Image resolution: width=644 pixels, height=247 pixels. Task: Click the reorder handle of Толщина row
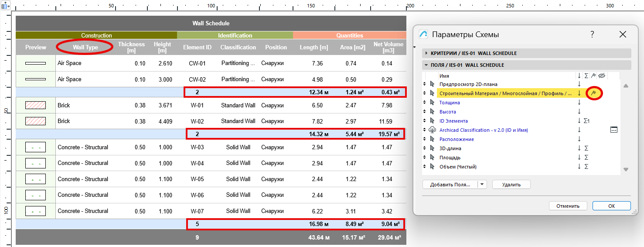pyautogui.click(x=424, y=103)
